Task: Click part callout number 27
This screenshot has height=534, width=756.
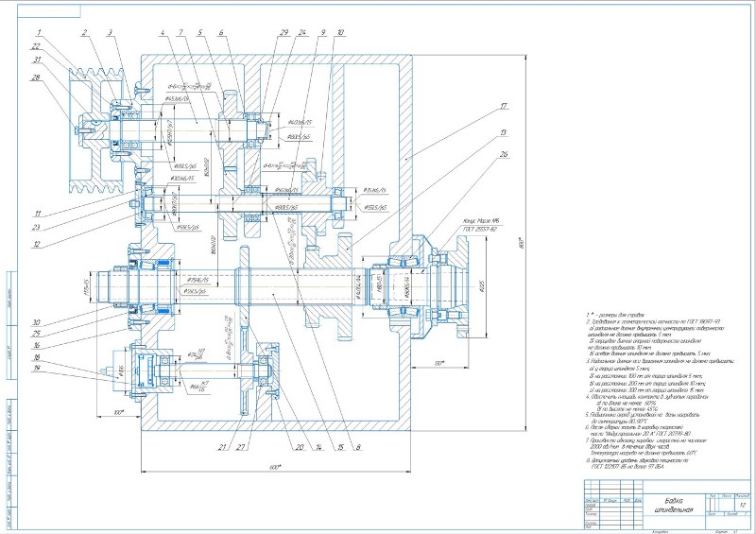Action: pyautogui.click(x=241, y=447)
